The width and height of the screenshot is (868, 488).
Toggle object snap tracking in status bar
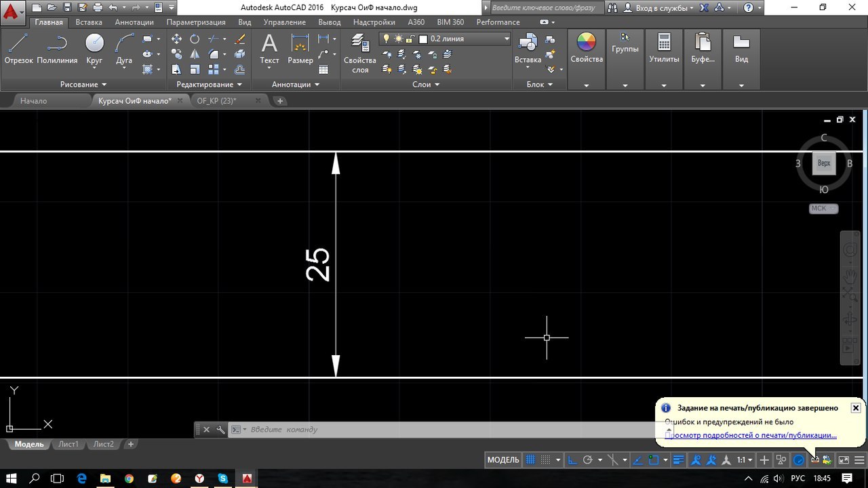(637, 460)
